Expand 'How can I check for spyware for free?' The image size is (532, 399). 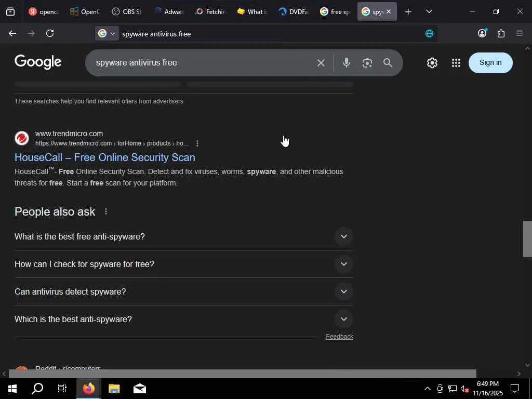coord(183,264)
